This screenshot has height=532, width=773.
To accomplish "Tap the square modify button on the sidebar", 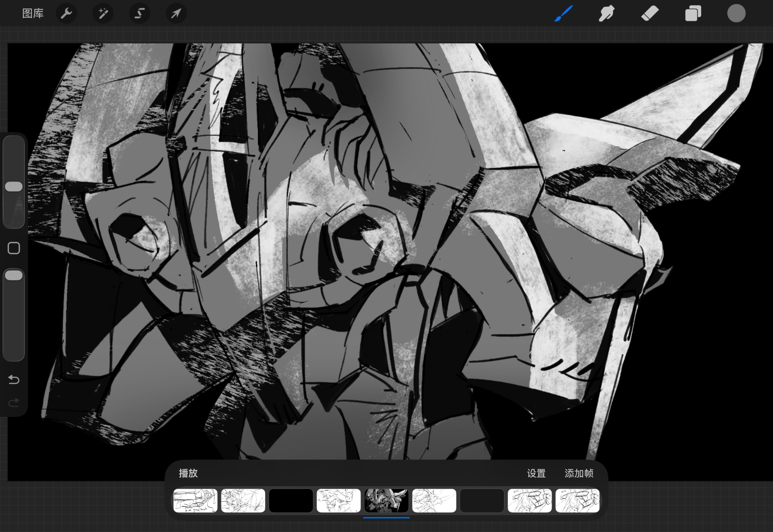I will click(x=14, y=248).
